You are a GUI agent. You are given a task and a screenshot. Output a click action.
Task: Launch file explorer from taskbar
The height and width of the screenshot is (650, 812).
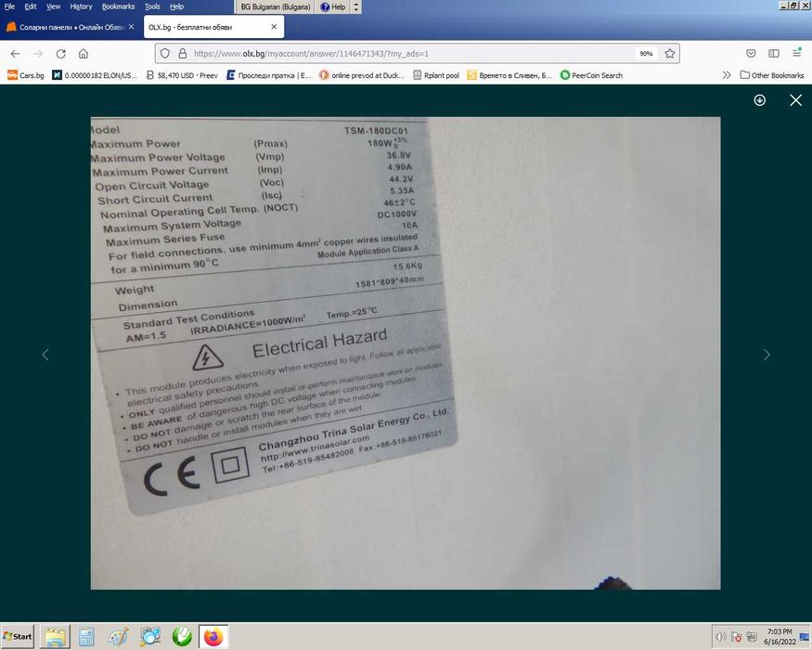tap(55, 636)
